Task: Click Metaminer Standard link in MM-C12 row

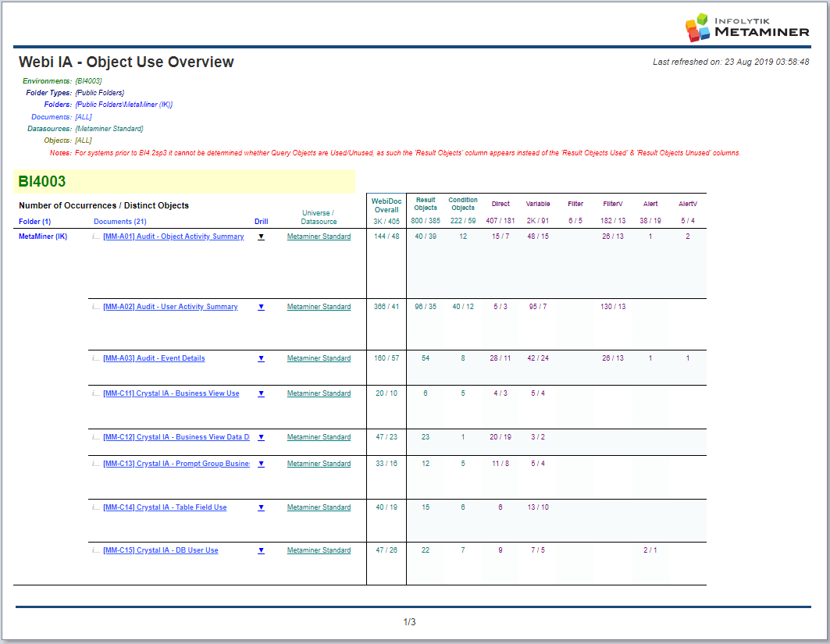Action: coord(319,437)
